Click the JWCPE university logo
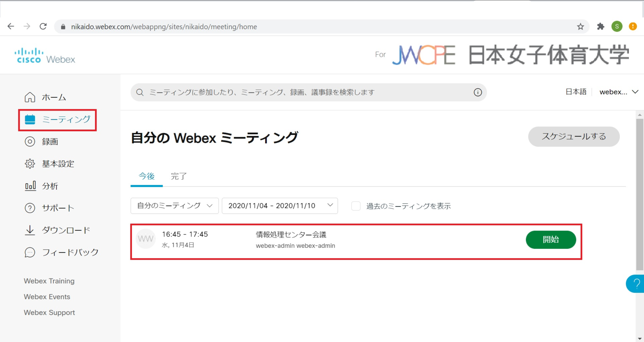Image resolution: width=644 pixels, height=342 pixels. pos(510,55)
